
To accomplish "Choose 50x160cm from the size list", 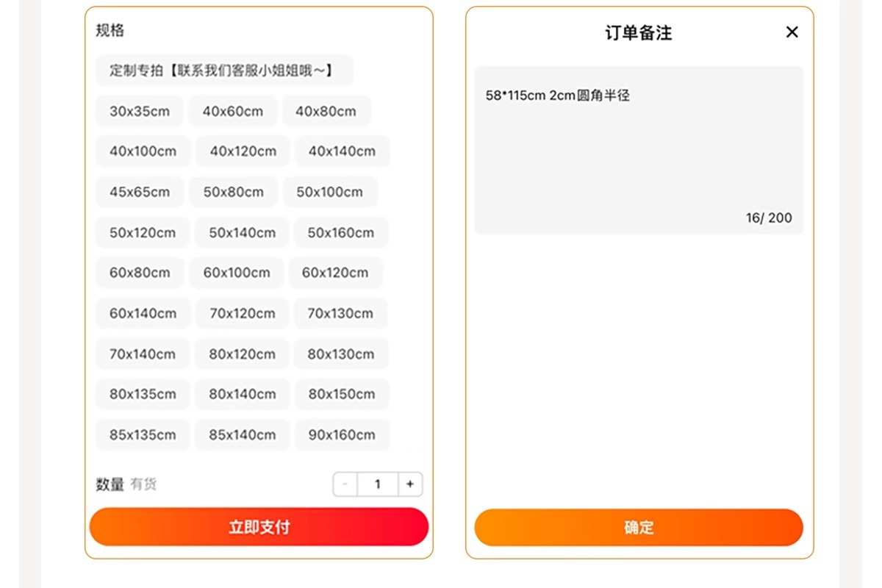I will 341,232.
